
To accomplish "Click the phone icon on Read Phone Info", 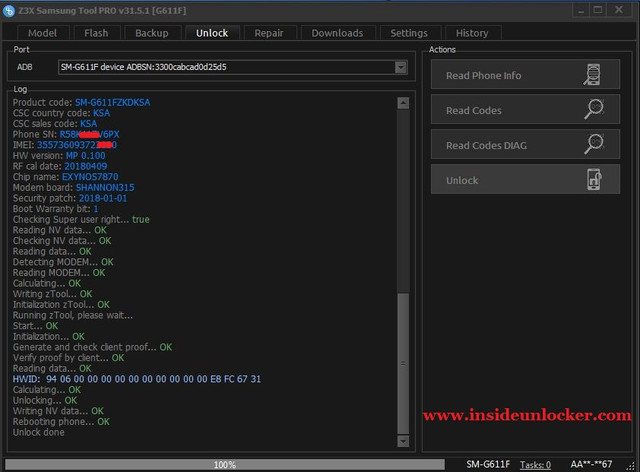I will 592,75.
